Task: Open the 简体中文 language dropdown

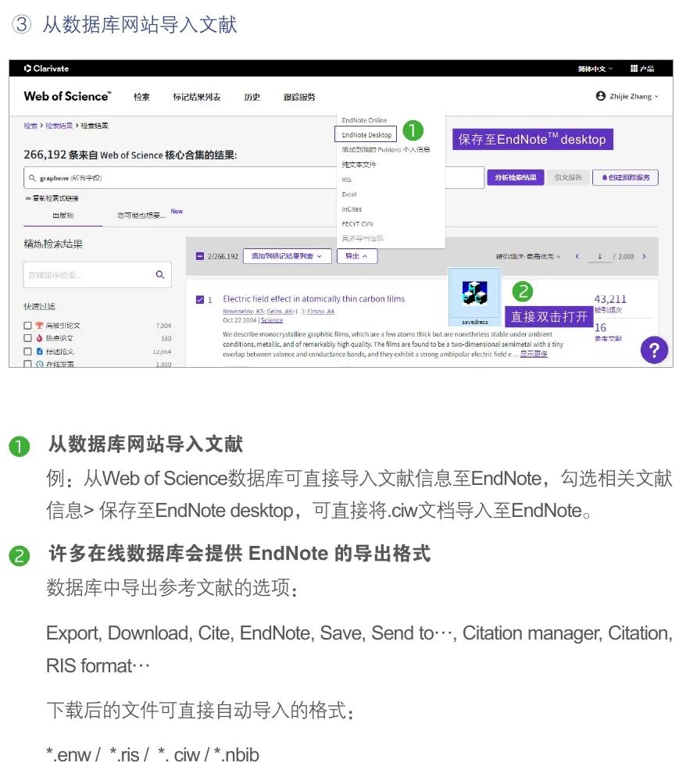Action: click(595, 69)
